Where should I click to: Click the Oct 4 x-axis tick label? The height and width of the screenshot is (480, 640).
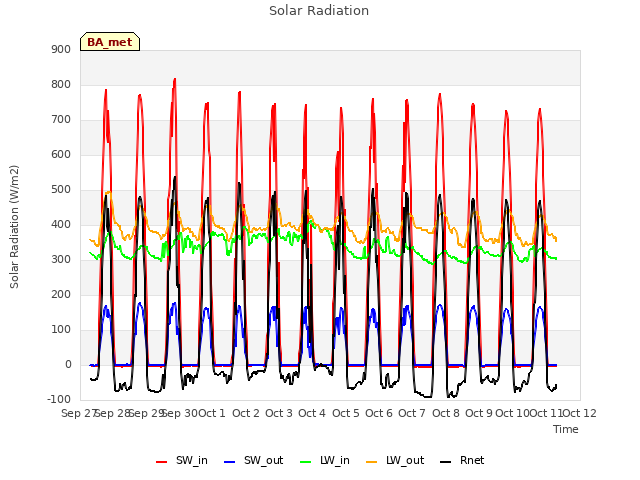(312, 413)
